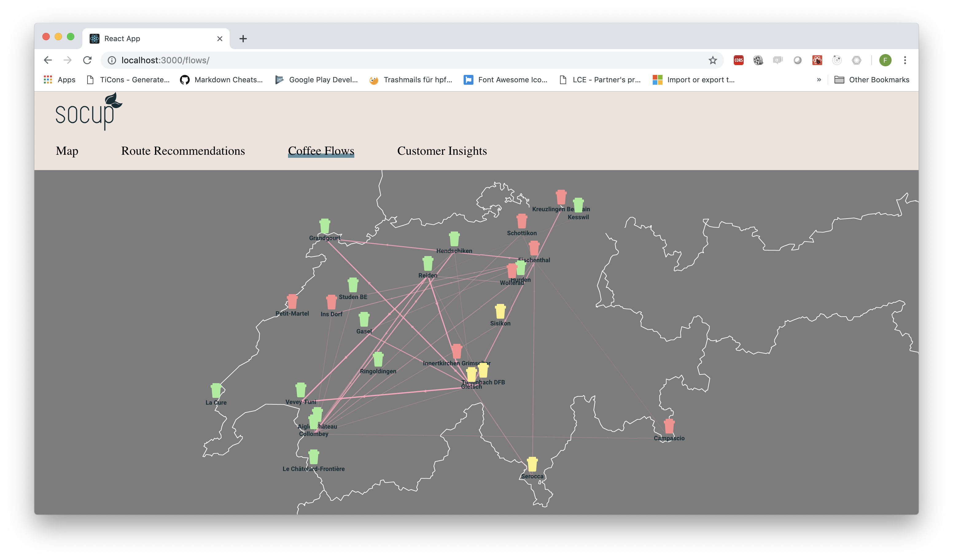Click the green cup marker at Grandcourt
Viewport: 953px width, 560px height.
point(325,226)
